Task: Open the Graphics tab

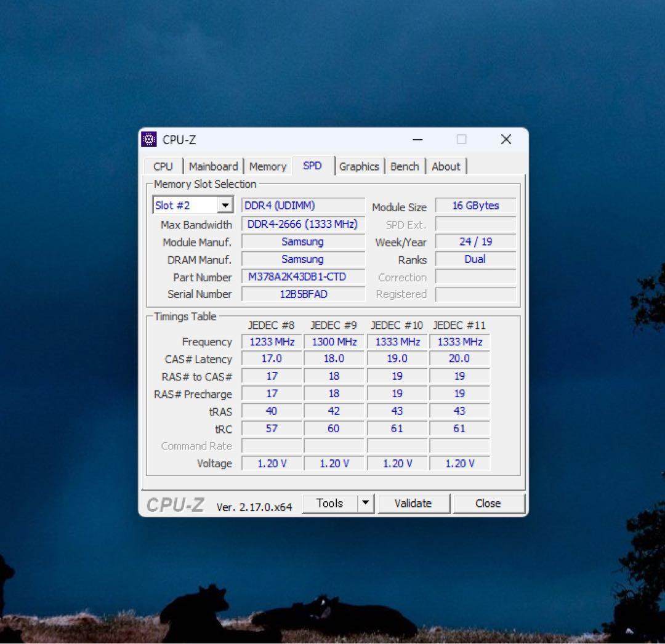Action: tap(360, 166)
